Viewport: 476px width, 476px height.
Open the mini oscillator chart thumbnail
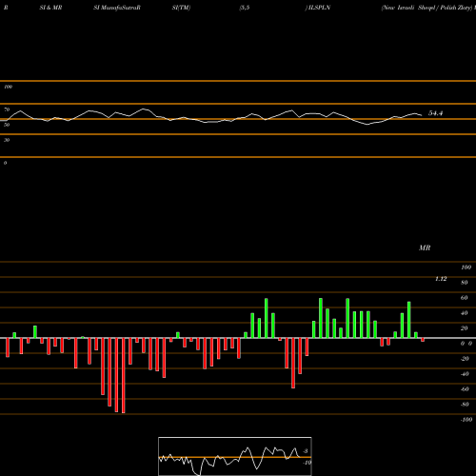[x=235, y=456]
